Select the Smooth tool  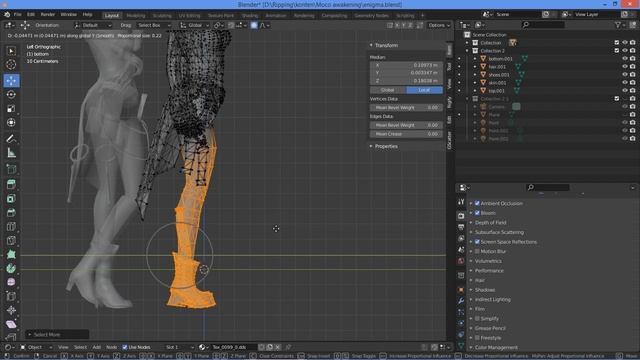point(11,282)
